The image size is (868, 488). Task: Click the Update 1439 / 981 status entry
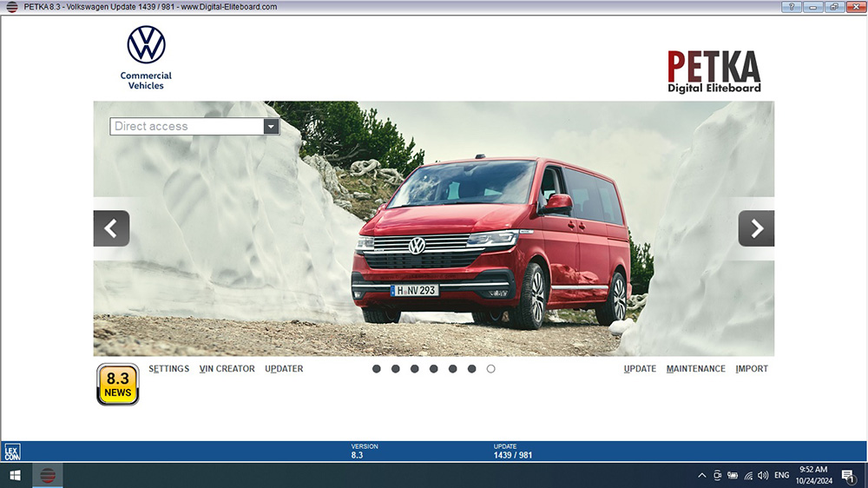click(x=513, y=451)
